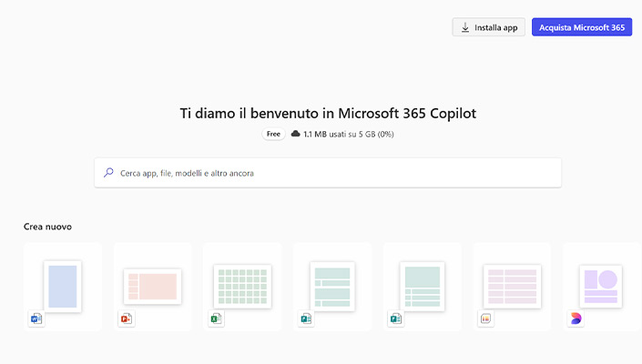Click the Forms icon nearest the Excel card
Viewport: 642px width, 364px height.
tap(306, 318)
